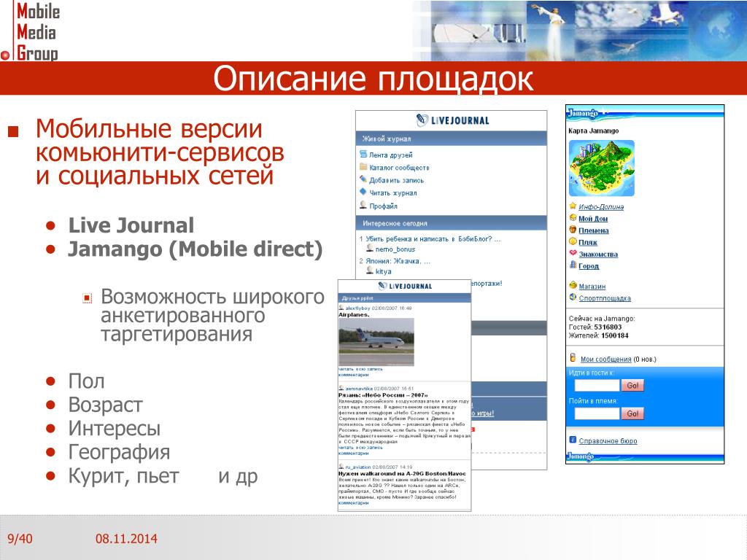Open Знакомства link
The image size is (747, 560).
(598, 254)
